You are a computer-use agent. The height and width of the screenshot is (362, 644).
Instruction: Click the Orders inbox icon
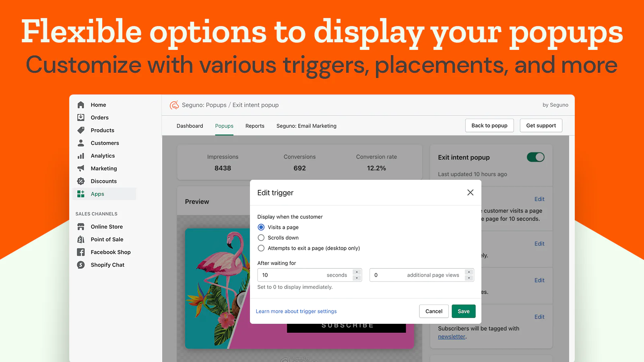click(81, 117)
